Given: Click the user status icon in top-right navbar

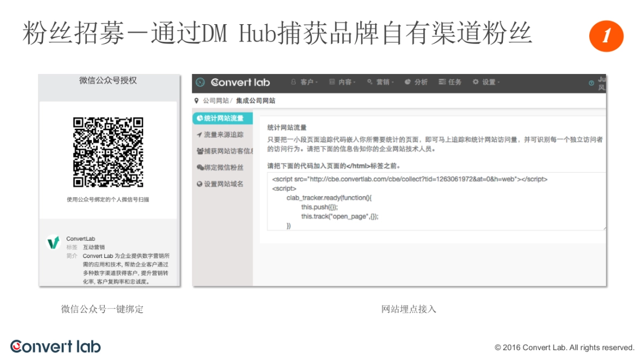Looking at the screenshot, I should click(591, 83).
